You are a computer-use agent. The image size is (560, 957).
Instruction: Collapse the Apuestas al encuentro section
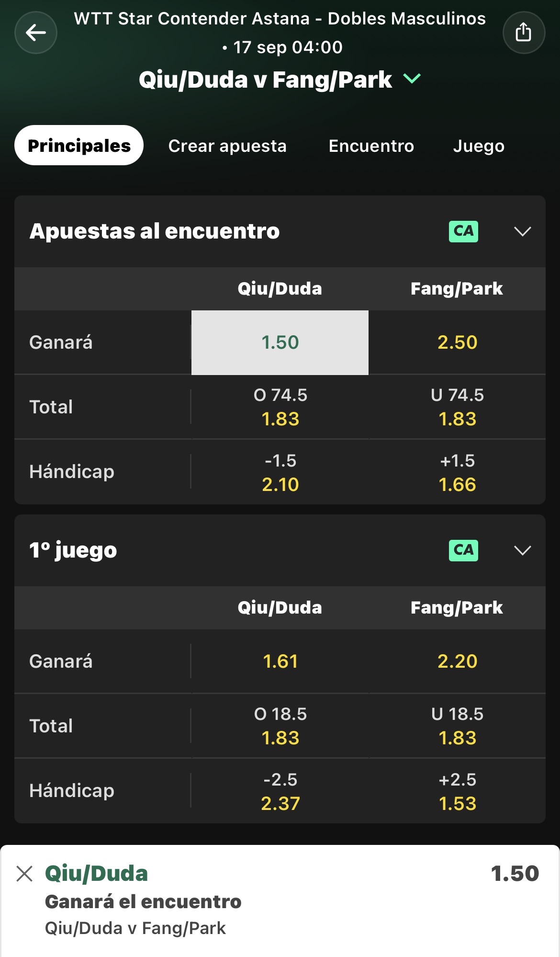tap(522, 231)
